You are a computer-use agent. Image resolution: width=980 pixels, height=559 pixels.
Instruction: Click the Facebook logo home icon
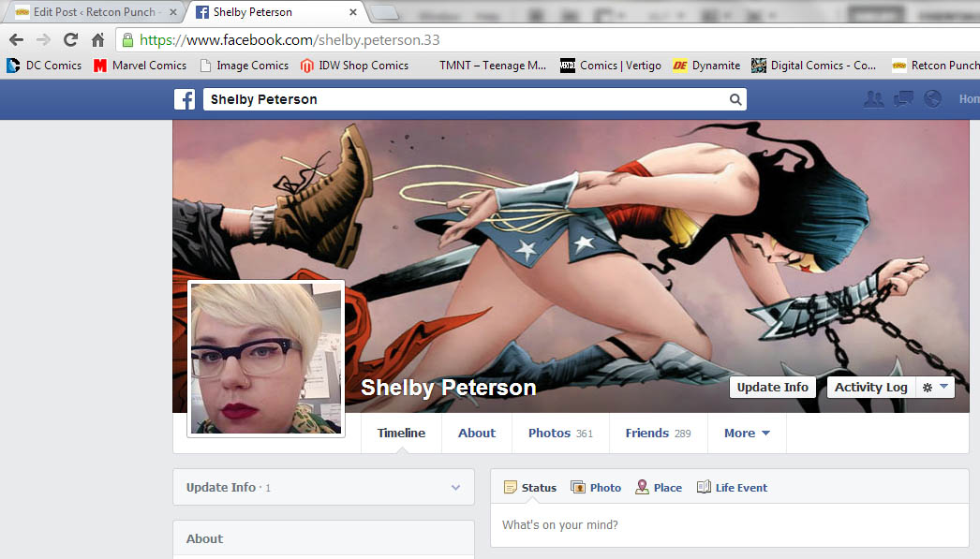pos(185,99)
